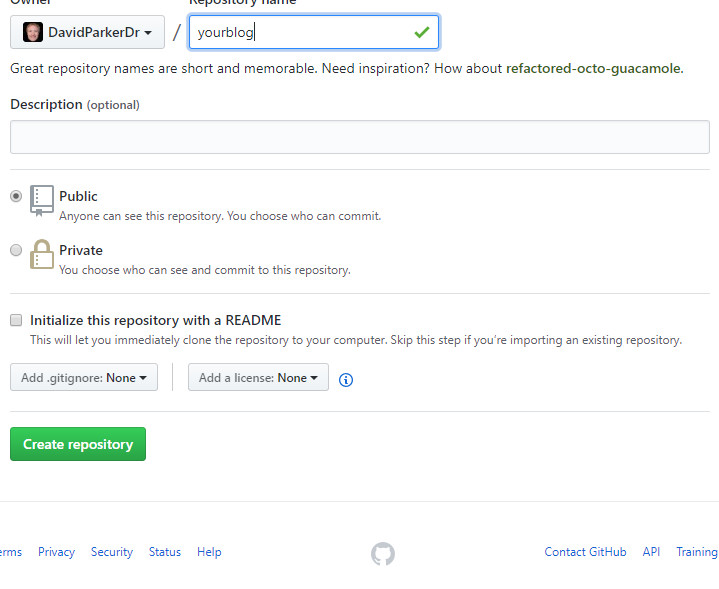The width and height of the screenshot is (719, 589).
Task: Click the DavidParkerDr avatar image
Action: pos(33,32)
